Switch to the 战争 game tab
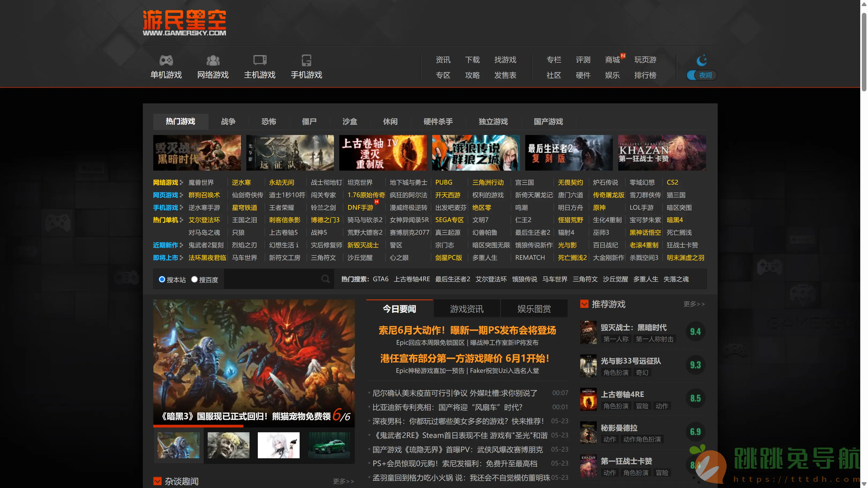 coord(228,122)
